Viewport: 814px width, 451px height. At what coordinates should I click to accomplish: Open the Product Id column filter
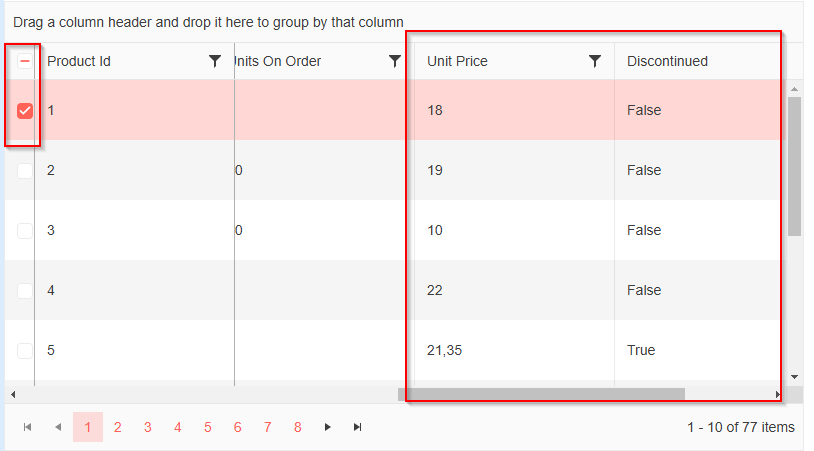click(214, 61)
